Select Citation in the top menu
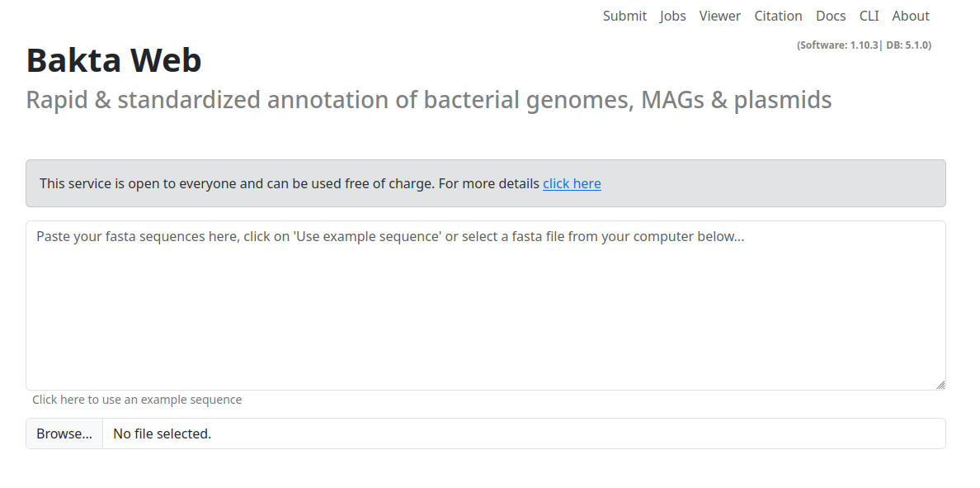 click(x=778, y=17)
